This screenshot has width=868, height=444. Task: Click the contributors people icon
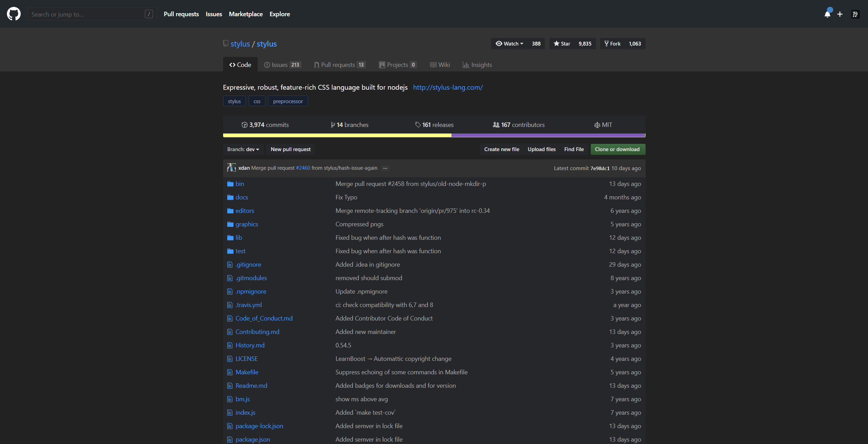pyautogui.click(x=496, y=125)
